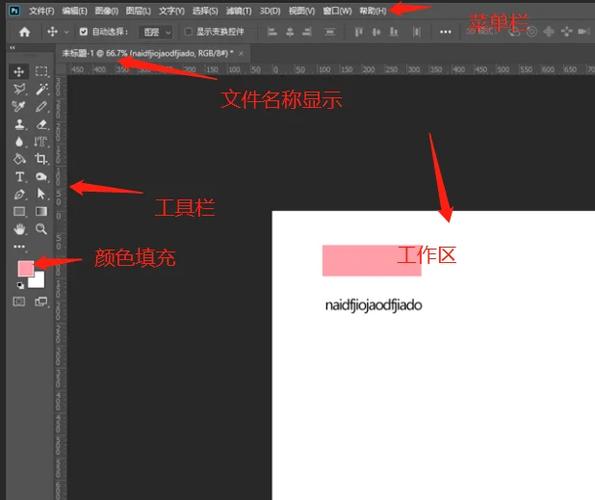This screenshot has height=500, width=595.
Task: Select the Path Selection arrow tool
Action: 41,194
